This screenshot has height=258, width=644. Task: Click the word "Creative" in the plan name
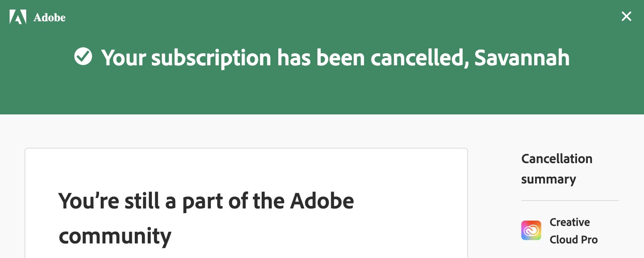[x=570, y=222]
